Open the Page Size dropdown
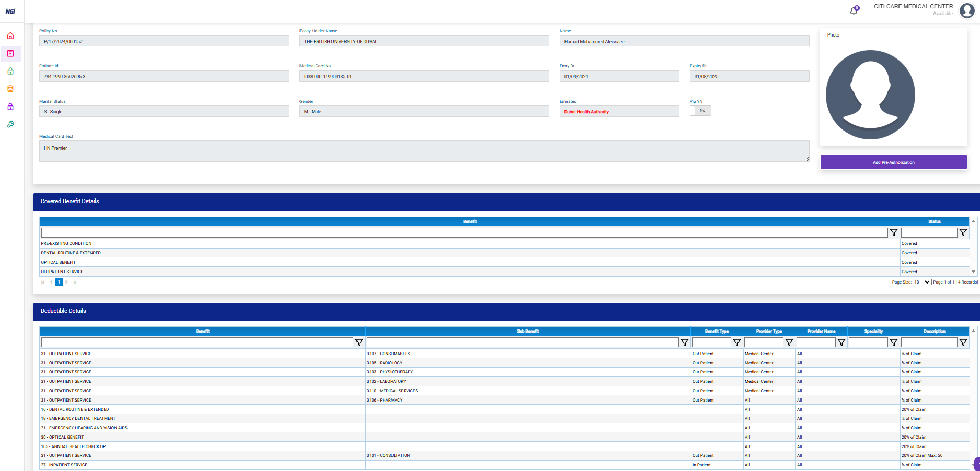This screenshot has width=980, height=471. [921, 282]
